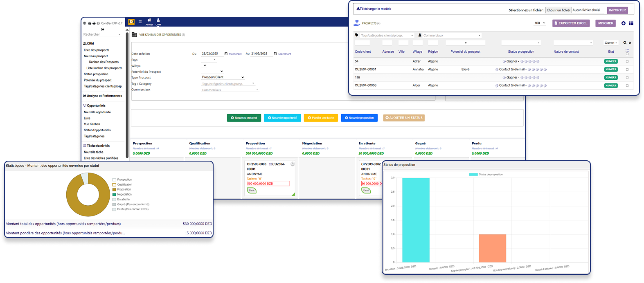Toggle Status de proposition legend in bar chart
Image resolution: width=644 pixels, height=283 pixels.
point(486,174)
